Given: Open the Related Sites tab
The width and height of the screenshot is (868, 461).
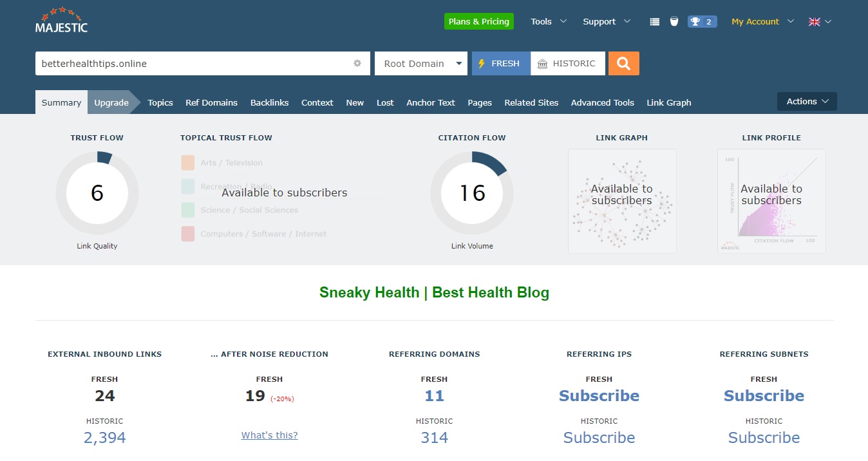Looking at the screenshot, I should tap(531, 102).
